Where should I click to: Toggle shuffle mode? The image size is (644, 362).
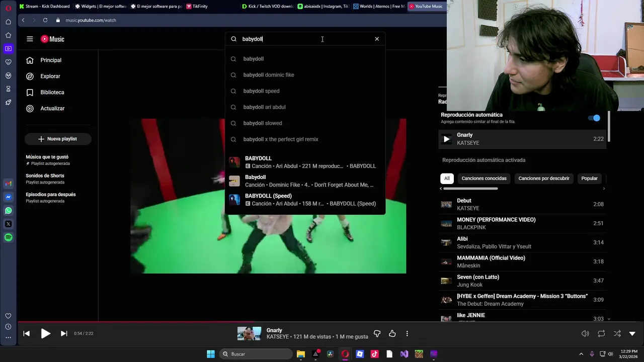pyautogui.click(x=617, y=333)
